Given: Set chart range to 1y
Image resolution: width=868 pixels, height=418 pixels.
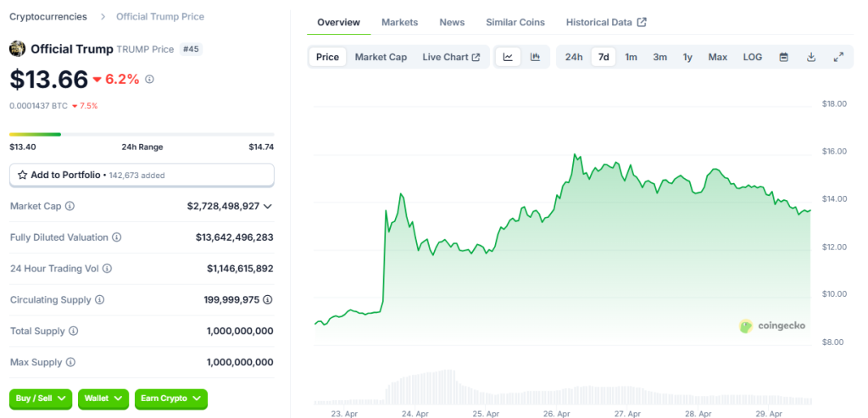Looking at the screenshot, I should [x=687, y=57].
